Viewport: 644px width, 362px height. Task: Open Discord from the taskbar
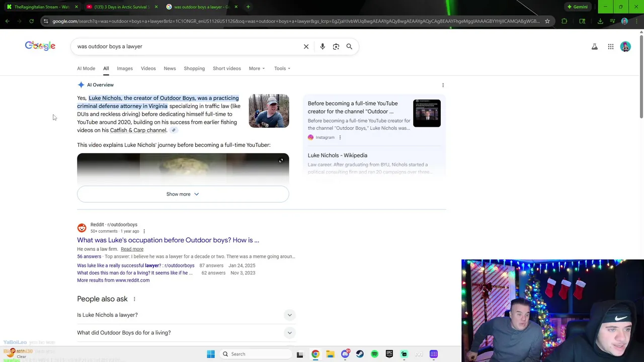click(x=345, y=354)
